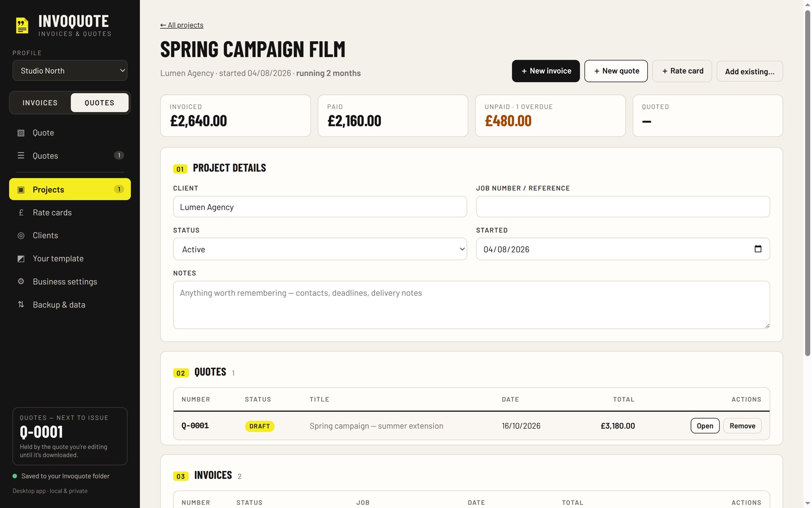Switch to the Invoices tab

coord(40,103)
